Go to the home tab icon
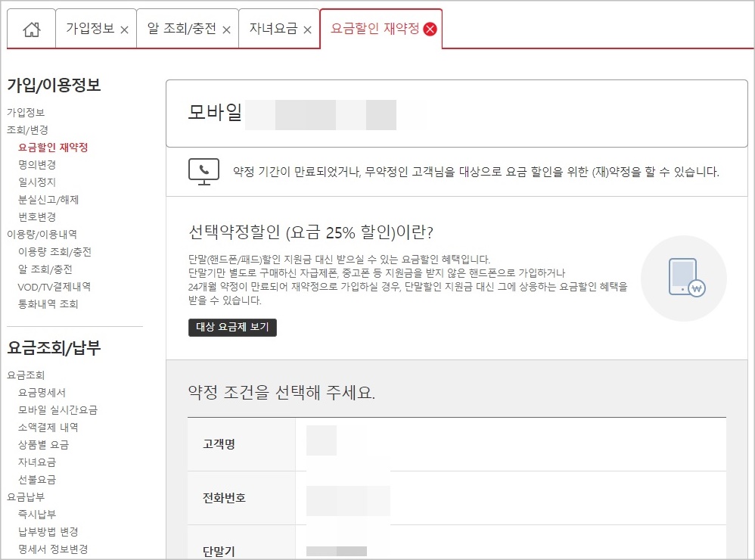755x560 pixels. coord(31,30)
